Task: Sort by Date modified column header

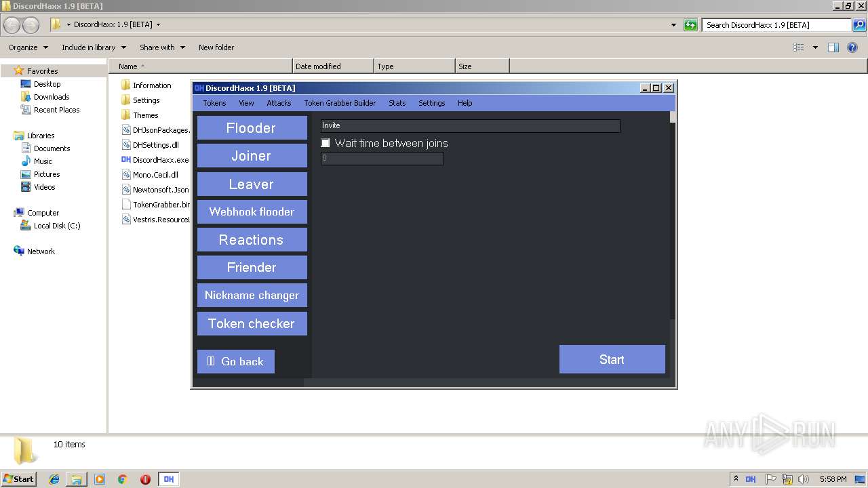Action: point(333,66)
